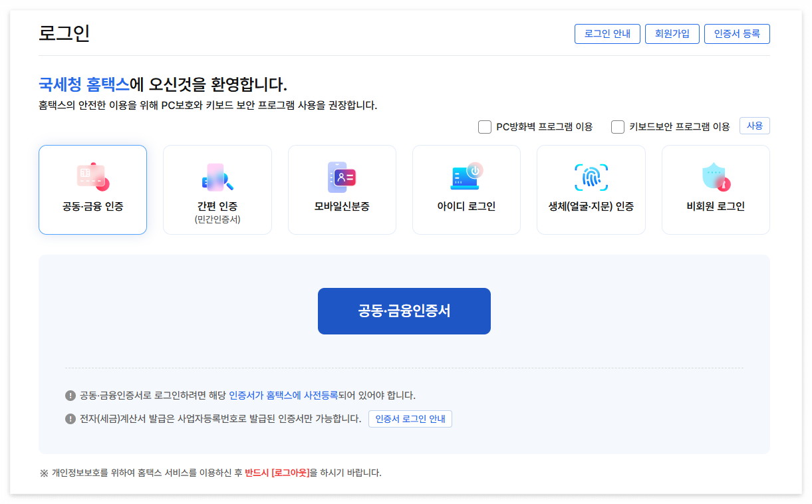
Task: Open the 비회원 로그인 tab
Action: 716,189
